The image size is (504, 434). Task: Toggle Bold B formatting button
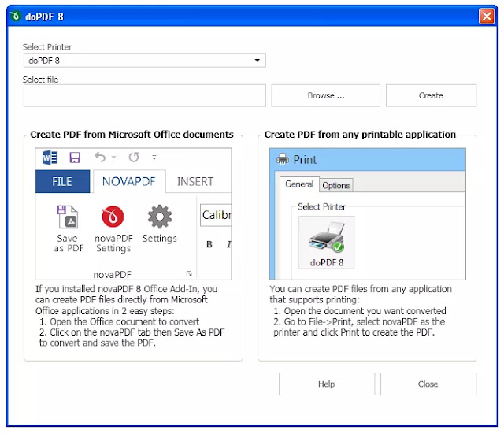[x=209, y=244]
